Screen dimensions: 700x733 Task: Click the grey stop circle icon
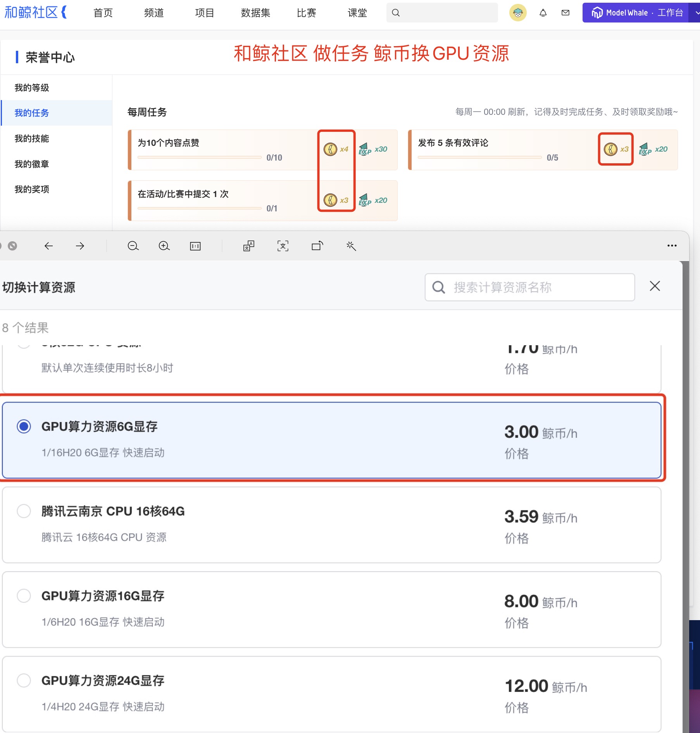pyautogui.click(x=12, y=246)
